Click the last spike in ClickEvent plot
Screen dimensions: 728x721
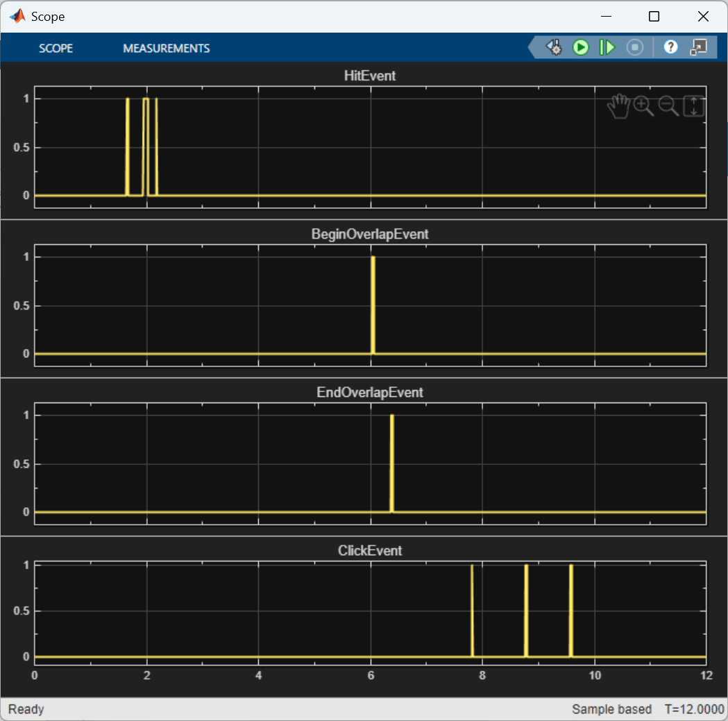coord(570,609)
